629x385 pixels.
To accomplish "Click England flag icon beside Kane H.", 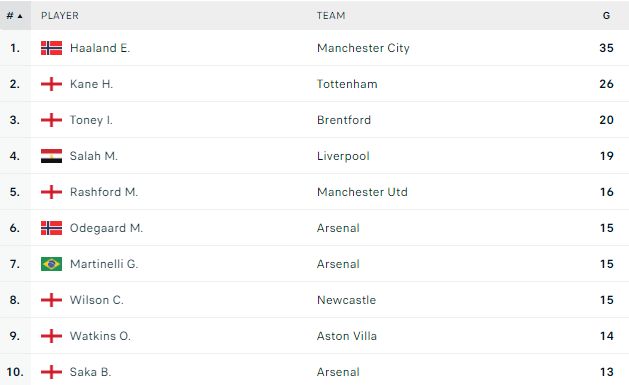I will pyautogui.click(x=51, y=84).
